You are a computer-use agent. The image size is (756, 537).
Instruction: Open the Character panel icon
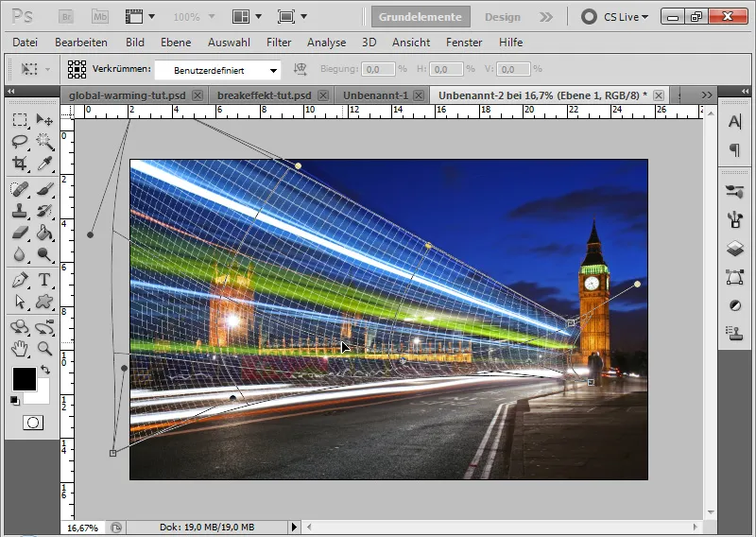click(x=735, y=122)
